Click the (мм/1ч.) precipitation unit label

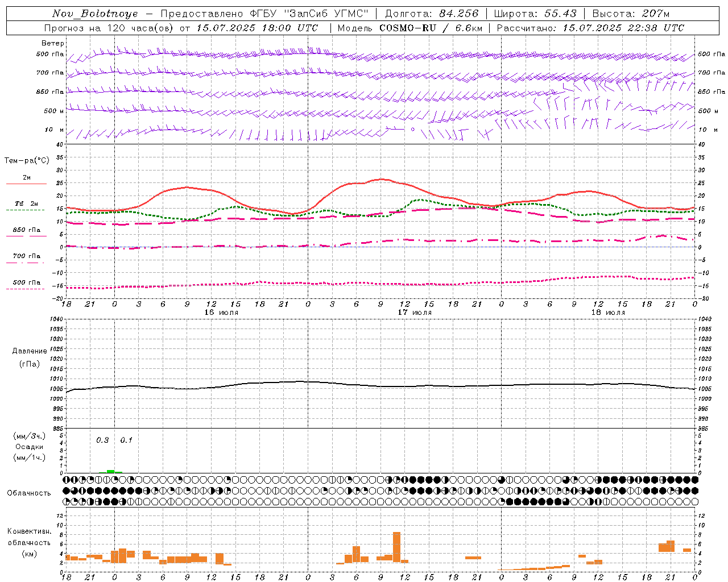[29, 458]
